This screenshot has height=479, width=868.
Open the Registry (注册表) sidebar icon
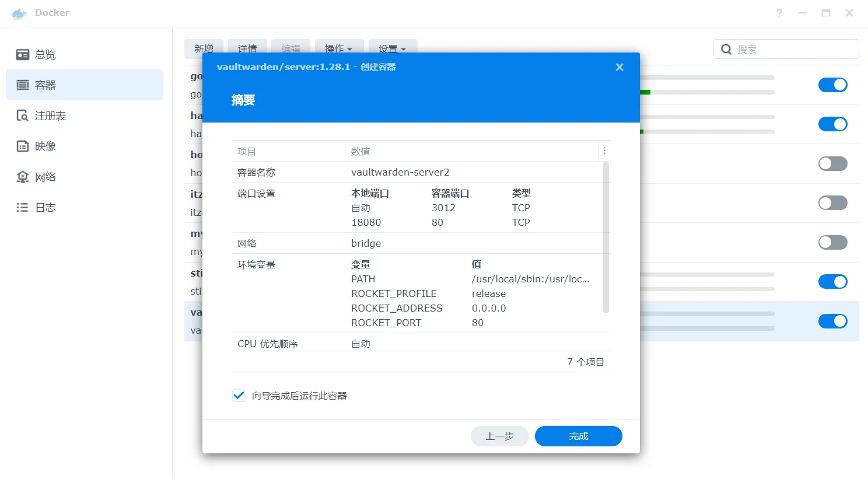click(x=23, y=116)
